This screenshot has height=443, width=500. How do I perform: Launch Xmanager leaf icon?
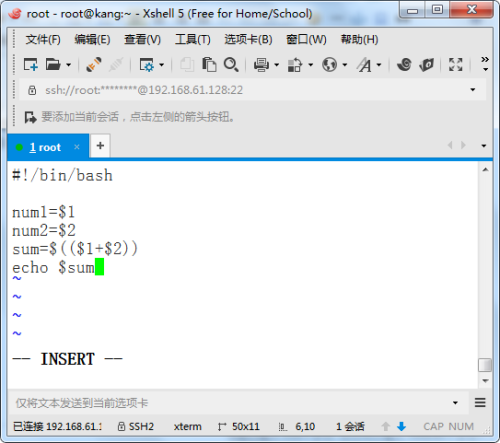(x=427, y=65)
